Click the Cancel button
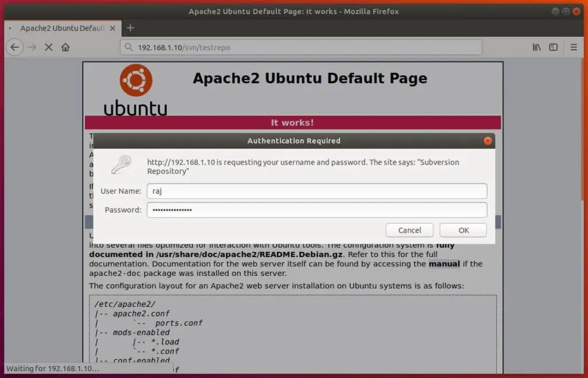 [409, 230]
